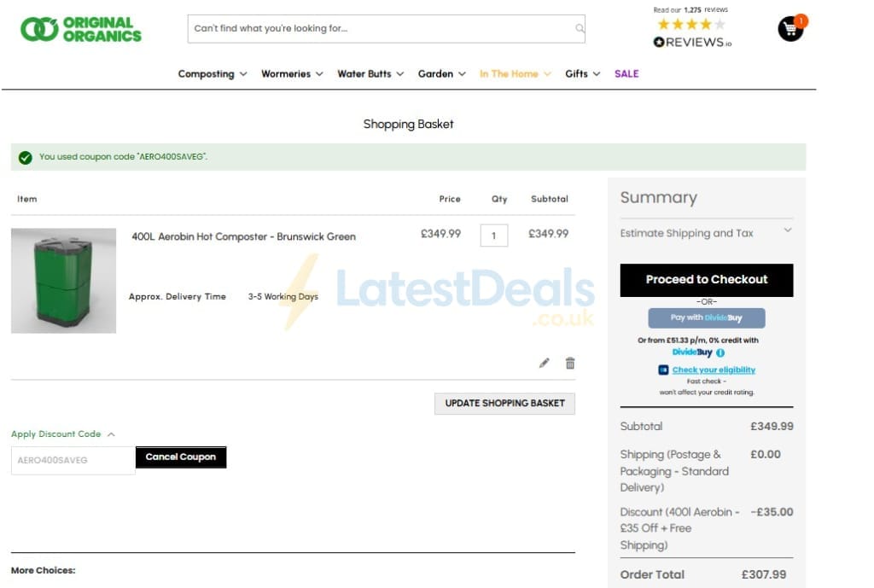Click the discount code field AERO400SAVEG
Image resolution: width=874 pixels, height=588 pixels.
point(73,460)
